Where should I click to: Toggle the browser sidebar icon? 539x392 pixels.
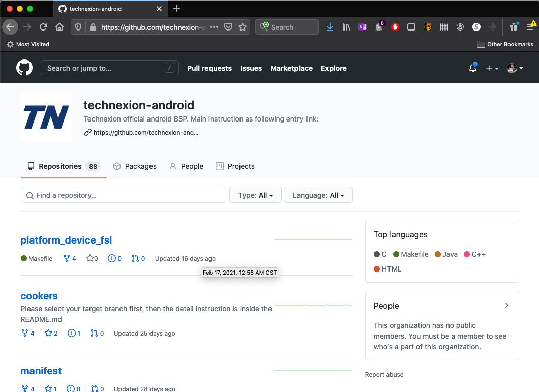[411, 27]
